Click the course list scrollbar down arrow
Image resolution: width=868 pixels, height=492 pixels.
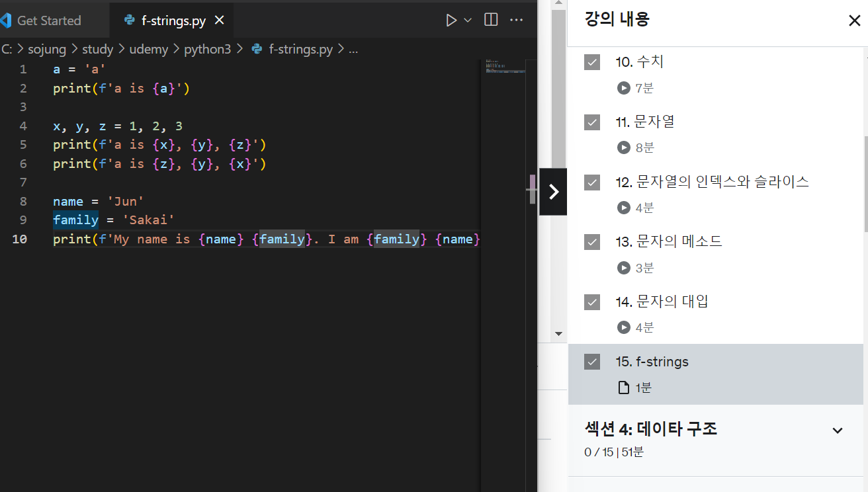point(558,334)
